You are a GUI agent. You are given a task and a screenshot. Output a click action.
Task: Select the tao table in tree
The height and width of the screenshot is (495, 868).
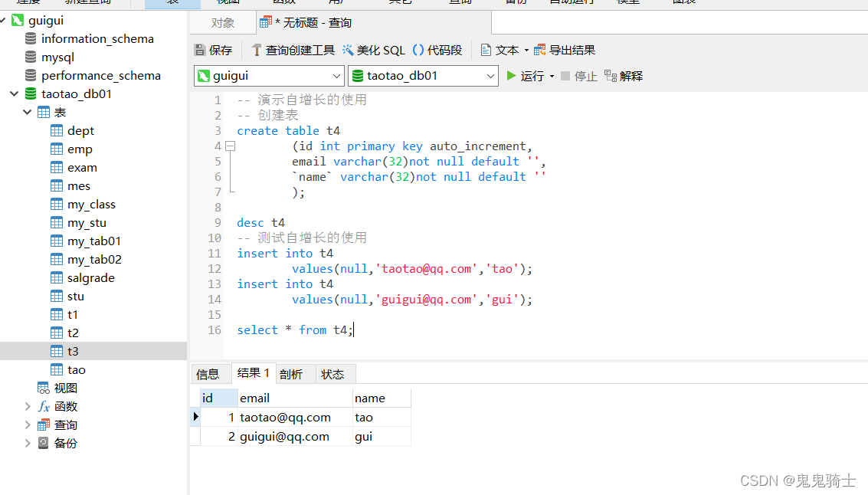(x=77, y=369)
